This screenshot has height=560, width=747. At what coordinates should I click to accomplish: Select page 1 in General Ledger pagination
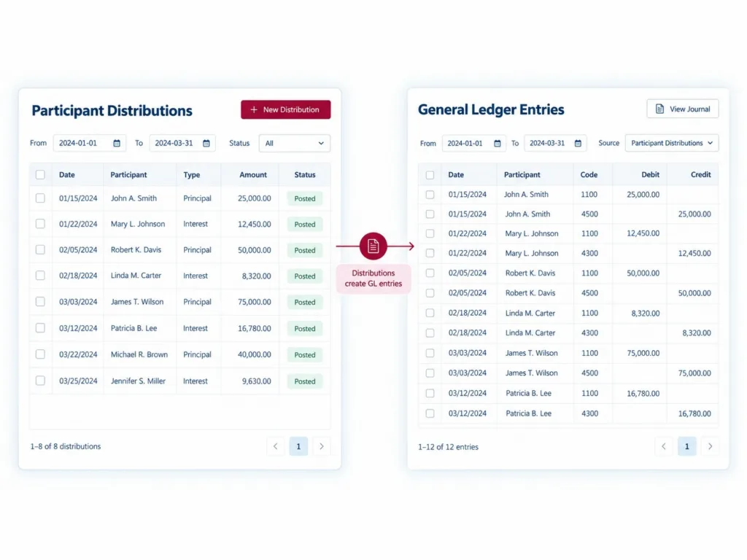pyautogui.click(x=687, y=446)
